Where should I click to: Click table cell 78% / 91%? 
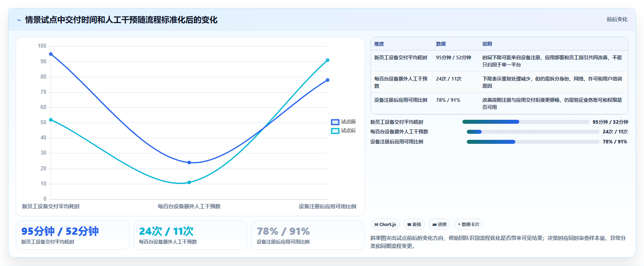[448, 100]
